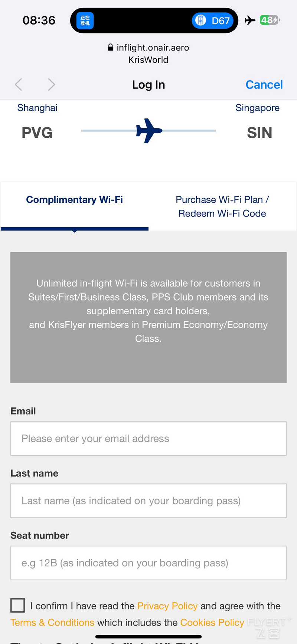The image size is (297, 644).
Task: Open Purchase Wi-Fi Plan / Redeem Code tab
Action: tap(222, 206)
